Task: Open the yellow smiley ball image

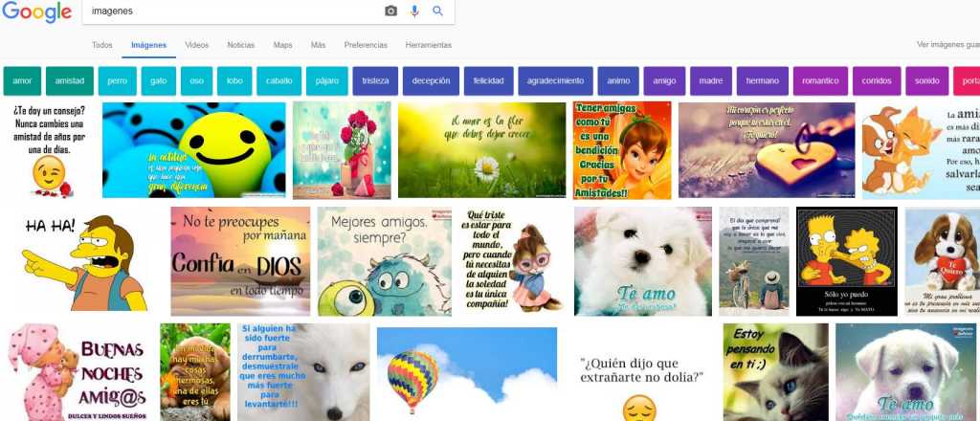Action: pyautogui.click(x=193, y=150)
